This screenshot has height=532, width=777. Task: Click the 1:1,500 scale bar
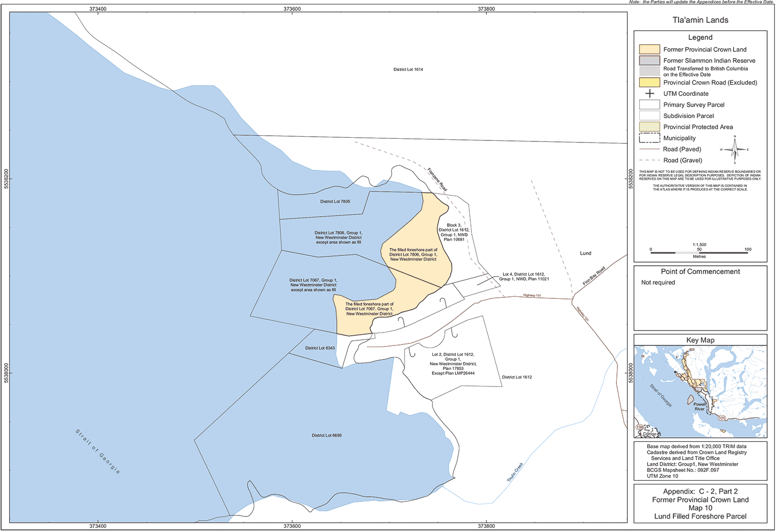(x=699, y=252)
